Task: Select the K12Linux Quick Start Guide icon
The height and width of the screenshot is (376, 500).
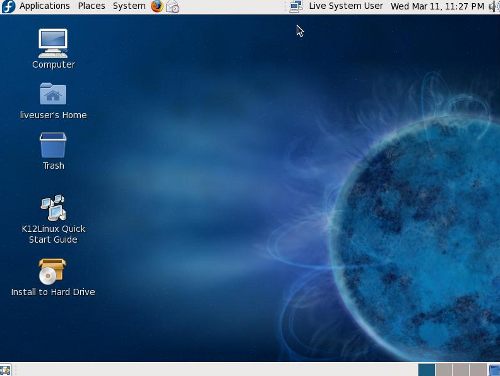Action: pyautogui.click(x=53, y=208)
